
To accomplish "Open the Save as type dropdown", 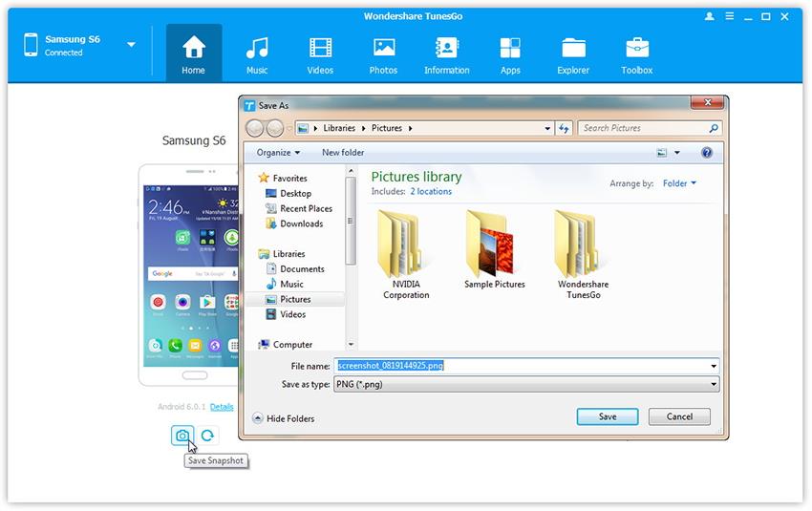I will pyautogui.click(x=525, y=384).
